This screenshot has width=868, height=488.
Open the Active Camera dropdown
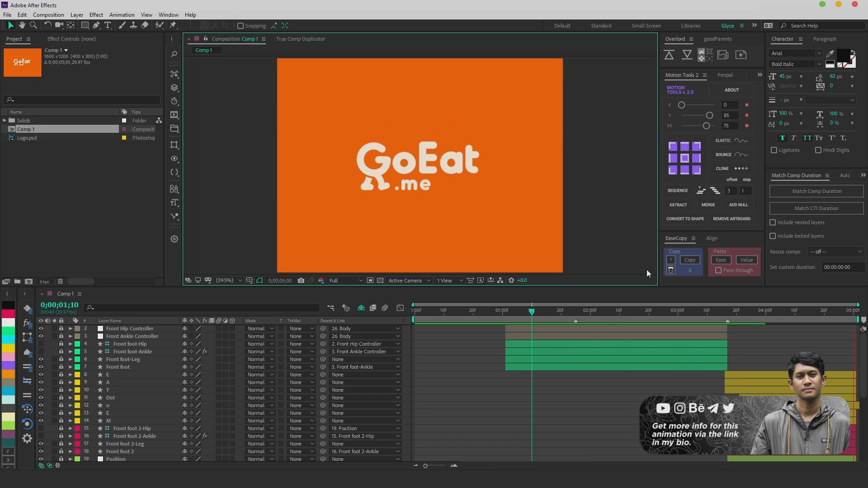point(409,281)
